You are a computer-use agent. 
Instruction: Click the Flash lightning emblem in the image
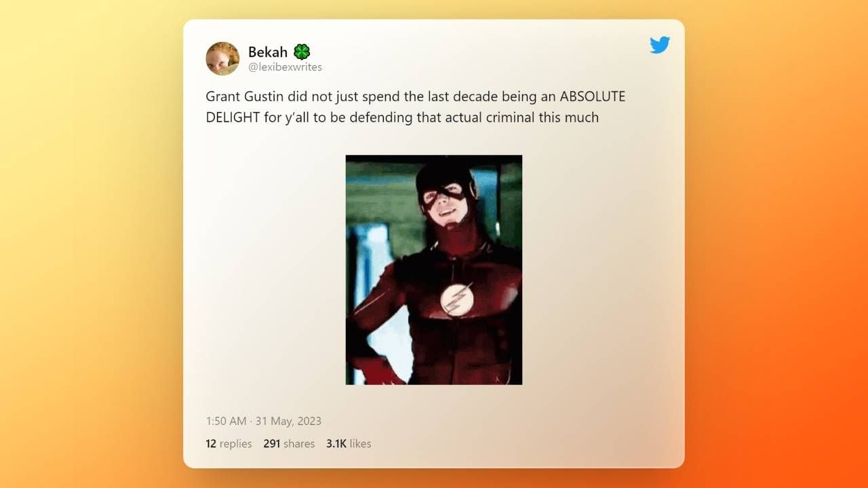click(x=456, y=300)
